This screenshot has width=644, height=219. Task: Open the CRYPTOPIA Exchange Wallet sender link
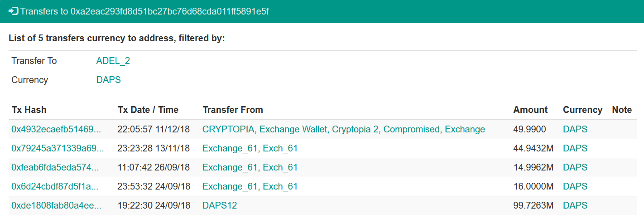tap(344, 129)
